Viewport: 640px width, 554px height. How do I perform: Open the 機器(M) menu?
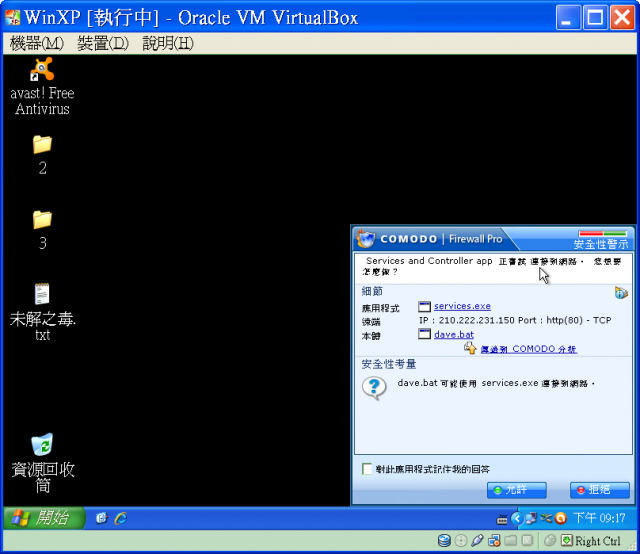click(37, 43)
